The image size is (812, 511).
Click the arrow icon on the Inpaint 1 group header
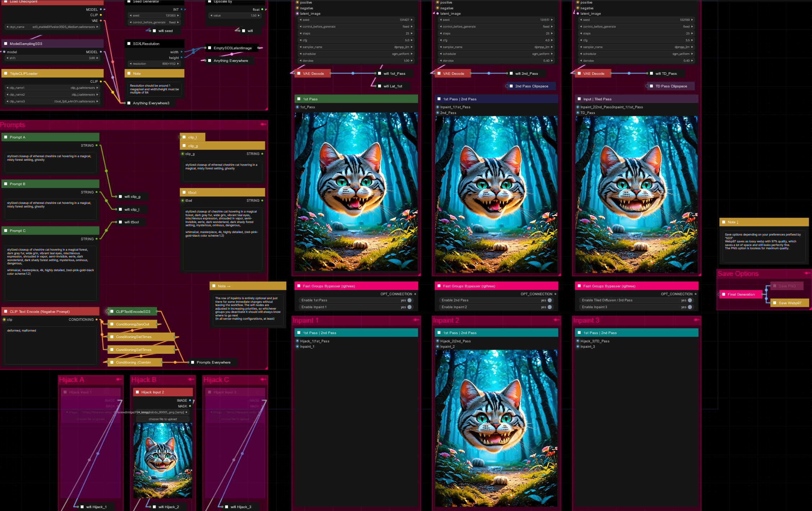coord(416,320)
